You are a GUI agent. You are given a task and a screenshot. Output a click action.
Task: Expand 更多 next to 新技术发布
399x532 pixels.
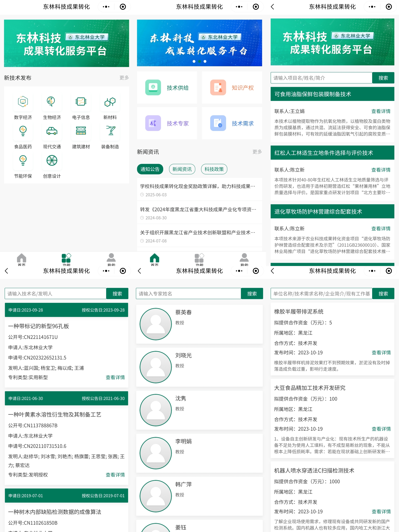click(124, 78)
